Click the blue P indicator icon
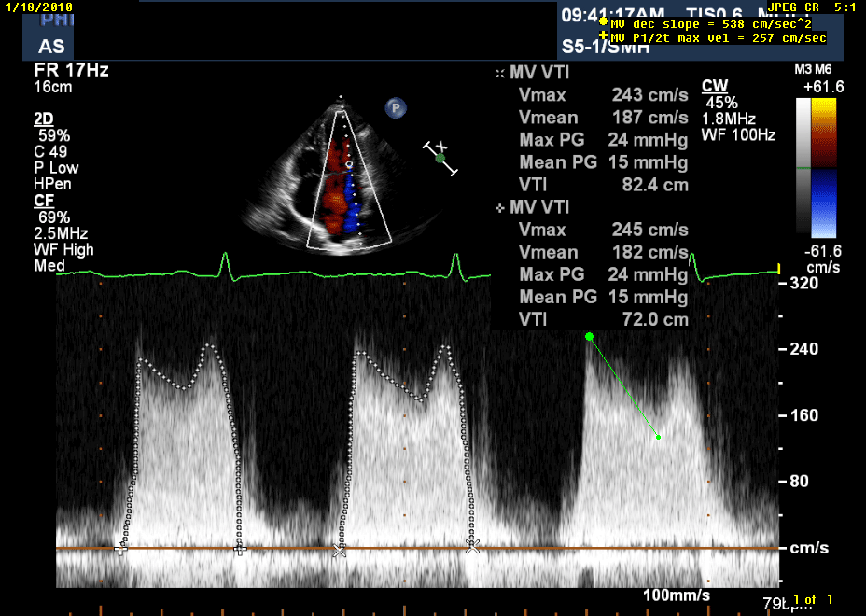This screenshot has height=616, width=866. point(397,108)
